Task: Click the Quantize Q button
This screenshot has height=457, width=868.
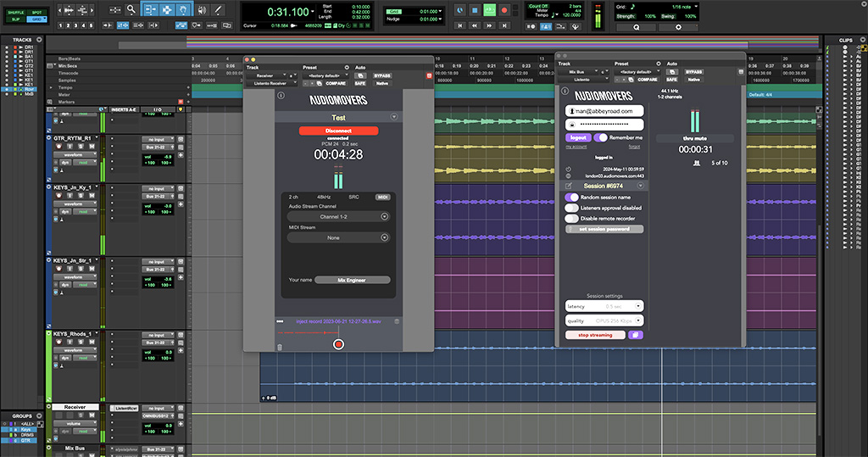Action: (x=636, y=27)
